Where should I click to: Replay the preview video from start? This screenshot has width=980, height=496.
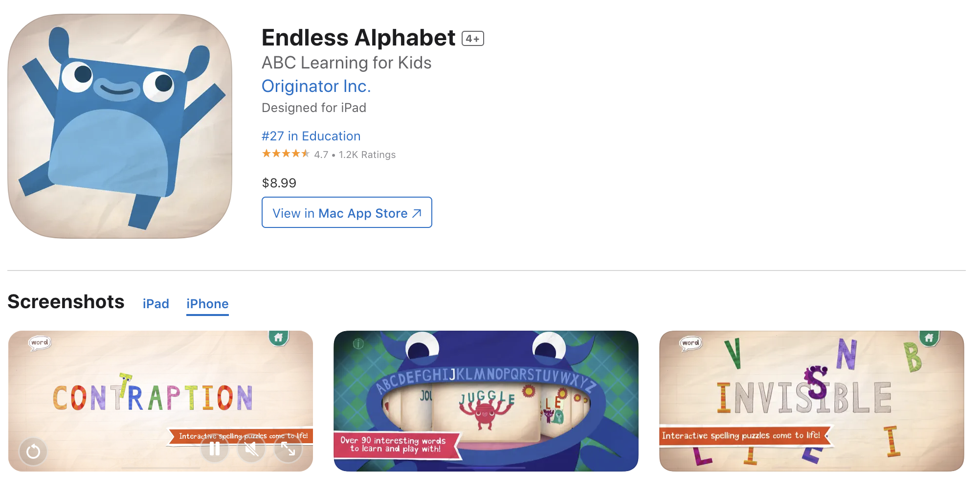tap(33, 451)
